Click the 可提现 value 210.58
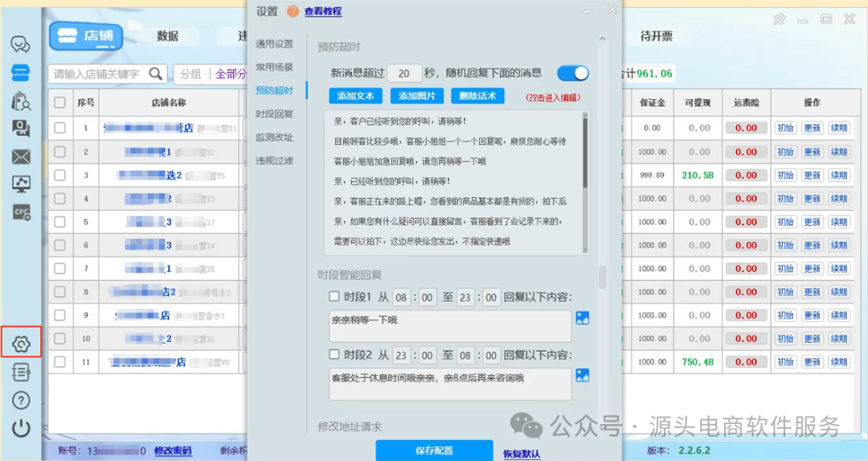 tap(698, 175)
